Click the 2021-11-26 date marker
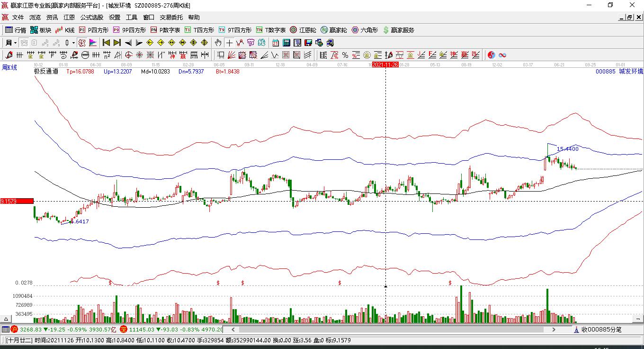The width and height of the screenshot is (644, 349). [385, 64]
